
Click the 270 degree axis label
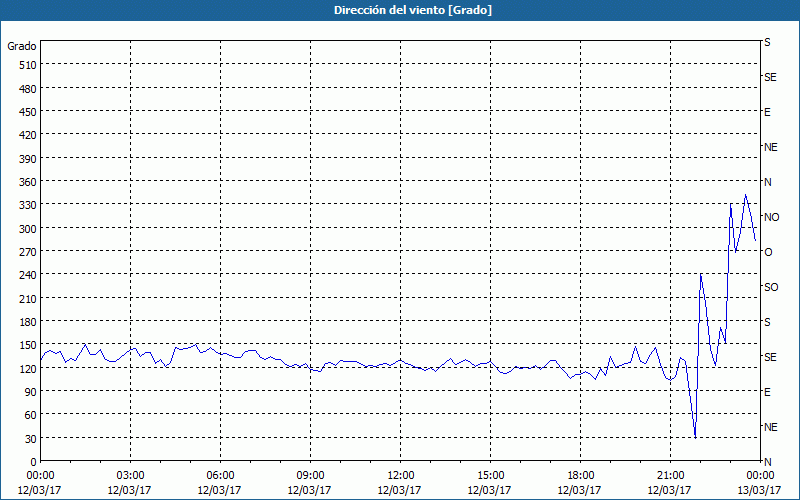point(28,252)
